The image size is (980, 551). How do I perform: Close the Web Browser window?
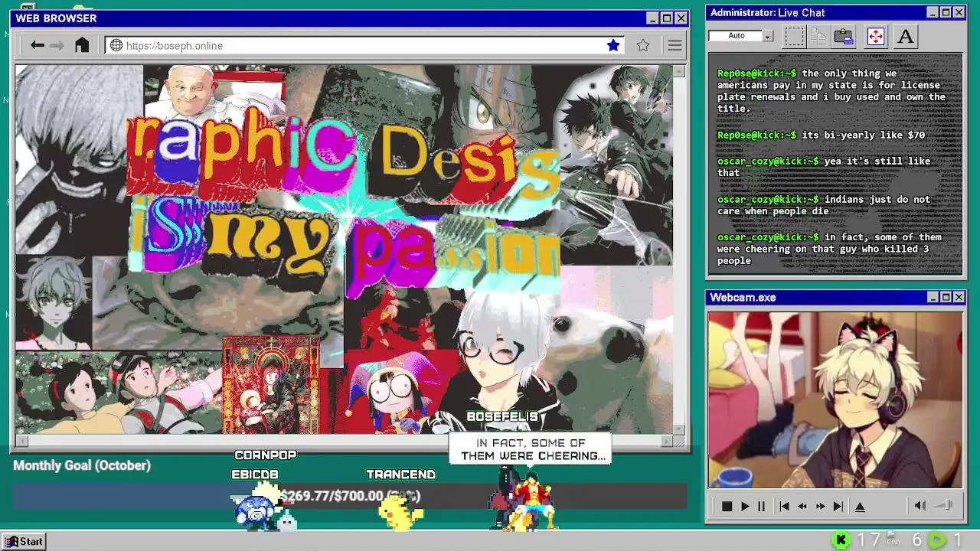click(681, 18)
